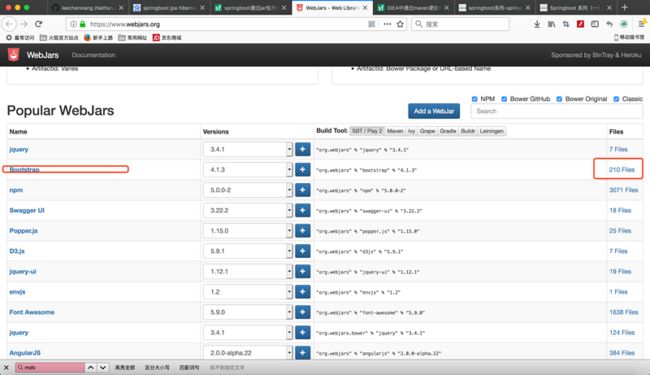Jump to next find match arrow
Viewport: 650px width, 375px height.
pos(103,367)
